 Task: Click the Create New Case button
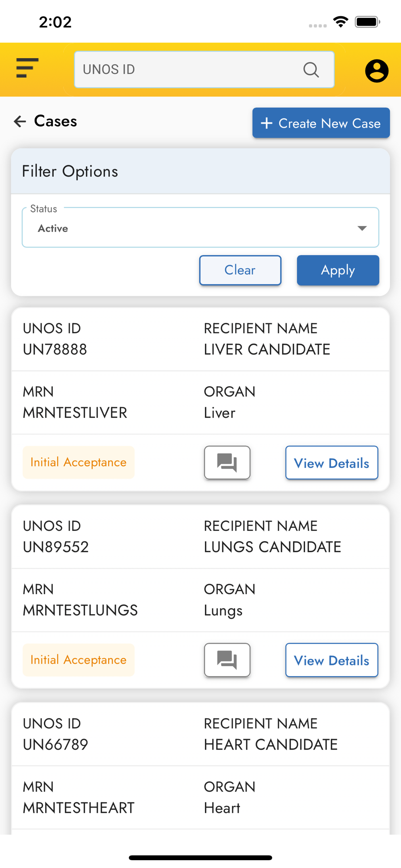click(321, 123)
